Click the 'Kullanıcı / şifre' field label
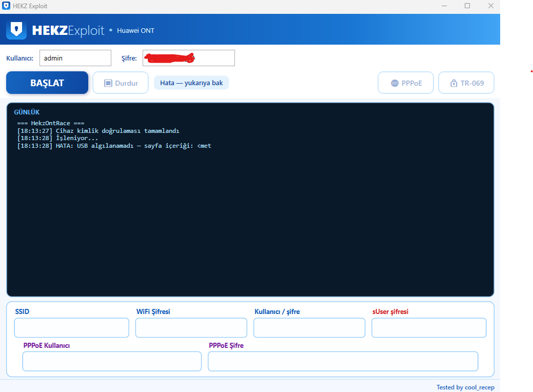 (x=277, y=311)
